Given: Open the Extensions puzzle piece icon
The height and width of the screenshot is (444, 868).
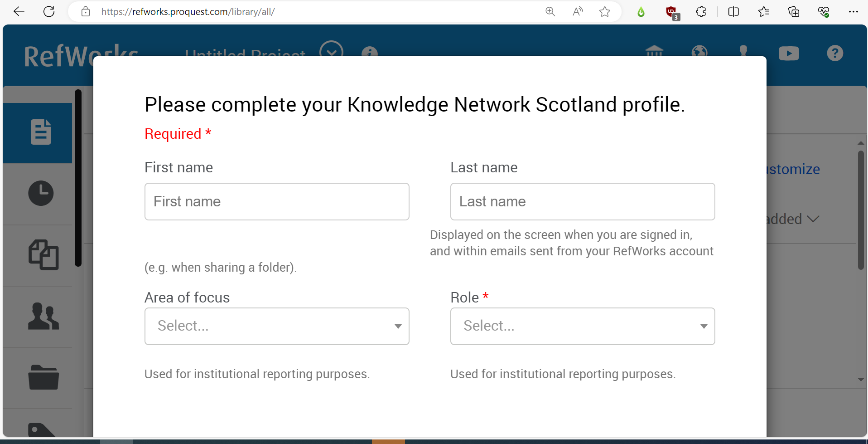Looking at the screenshot, I should 701,12.
